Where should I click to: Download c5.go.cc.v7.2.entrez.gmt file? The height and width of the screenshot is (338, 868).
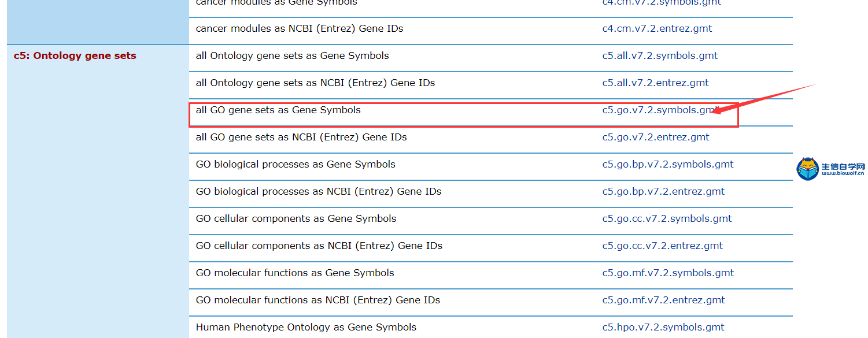pyautogui.click(x=662, y=246)
